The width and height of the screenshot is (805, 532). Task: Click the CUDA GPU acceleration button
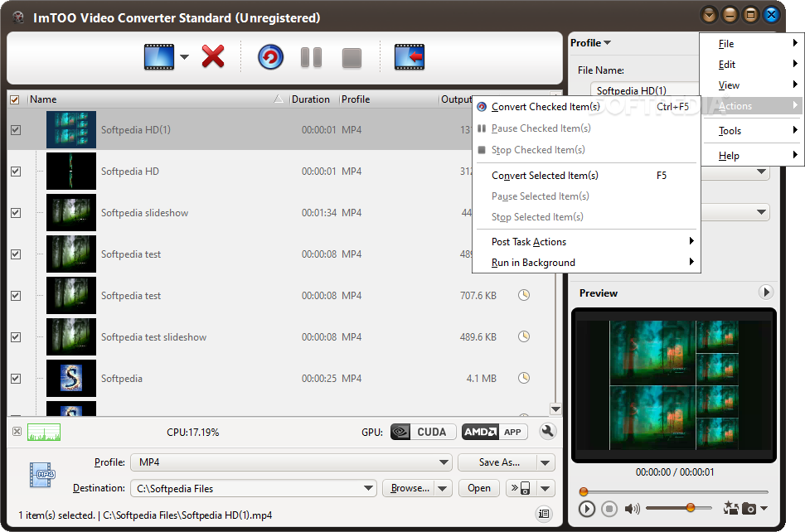(x=423, y=432)
